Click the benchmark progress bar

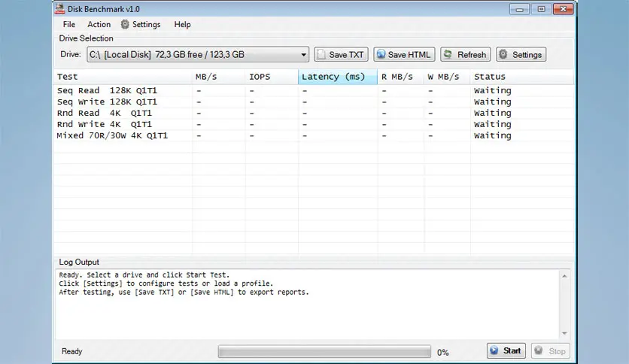pos(324,351)
